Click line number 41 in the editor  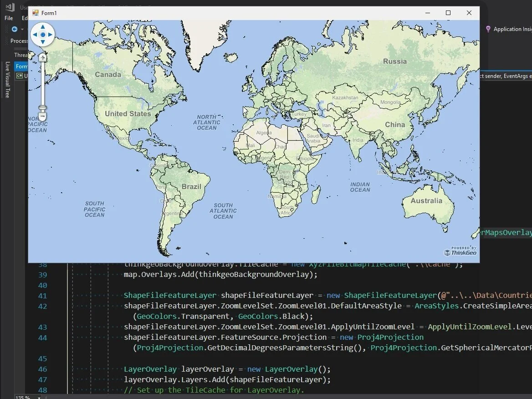tap(42, 296)
